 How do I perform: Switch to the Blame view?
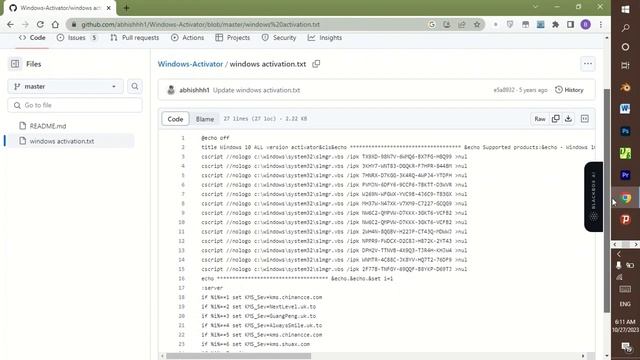[x=205, y=119]
